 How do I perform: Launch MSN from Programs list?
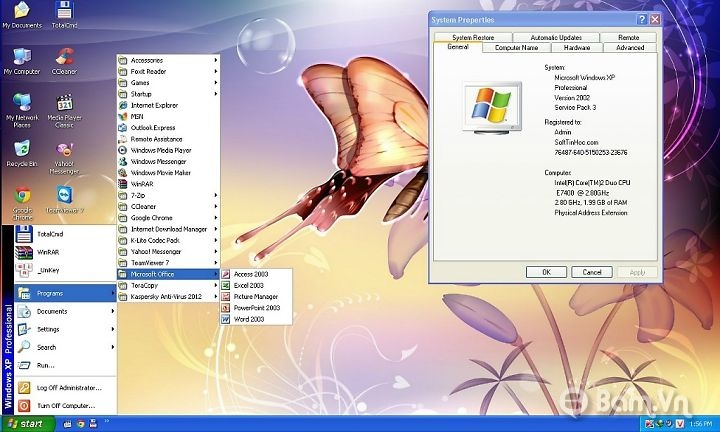[169, 117]
